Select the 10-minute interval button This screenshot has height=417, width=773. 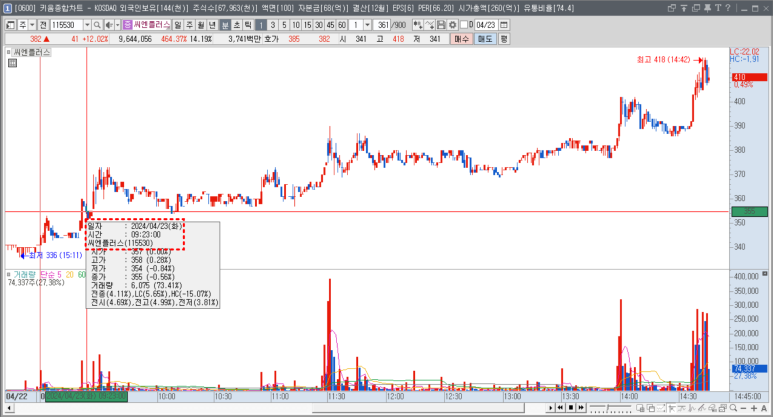(296, 25)
